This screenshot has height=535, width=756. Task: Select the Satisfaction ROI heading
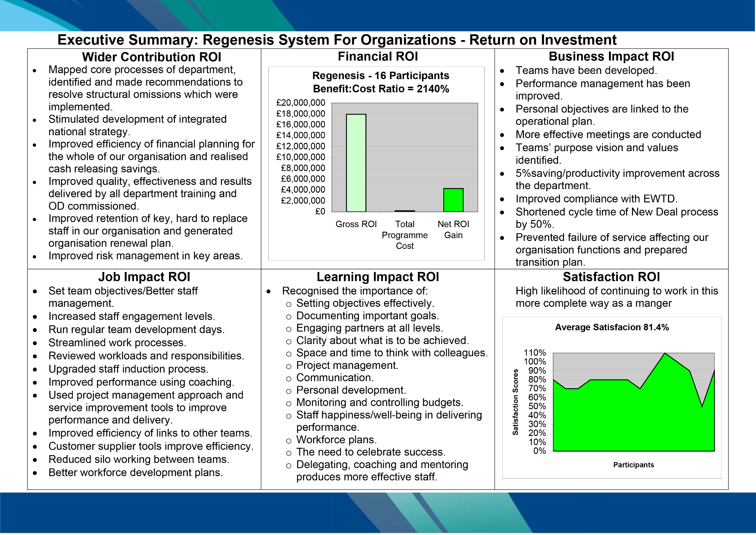coord(611,277)
